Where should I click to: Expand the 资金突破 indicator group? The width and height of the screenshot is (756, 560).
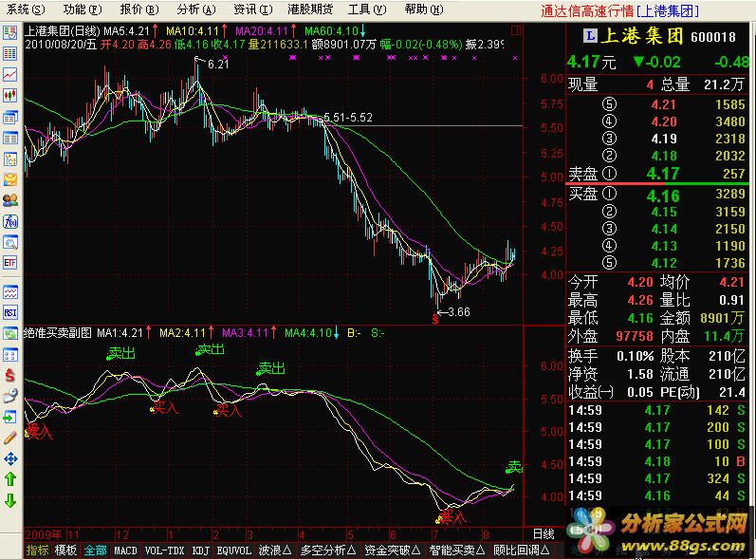pos(392,551)
